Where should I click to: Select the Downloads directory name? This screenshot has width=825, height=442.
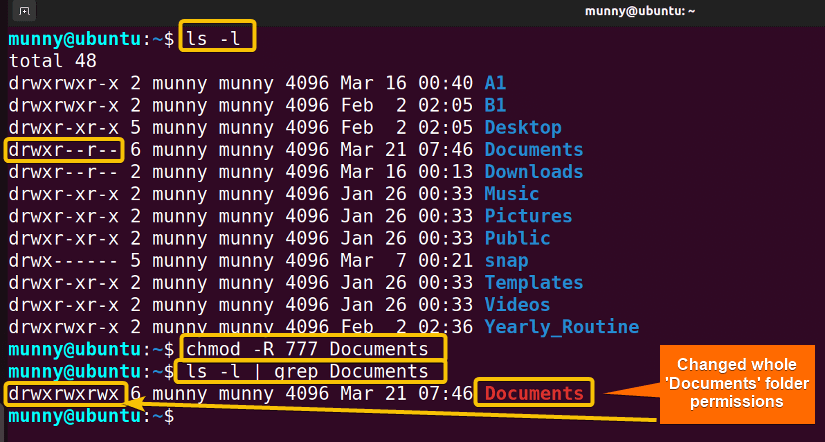pyautogui.click(x=534, y=172)
